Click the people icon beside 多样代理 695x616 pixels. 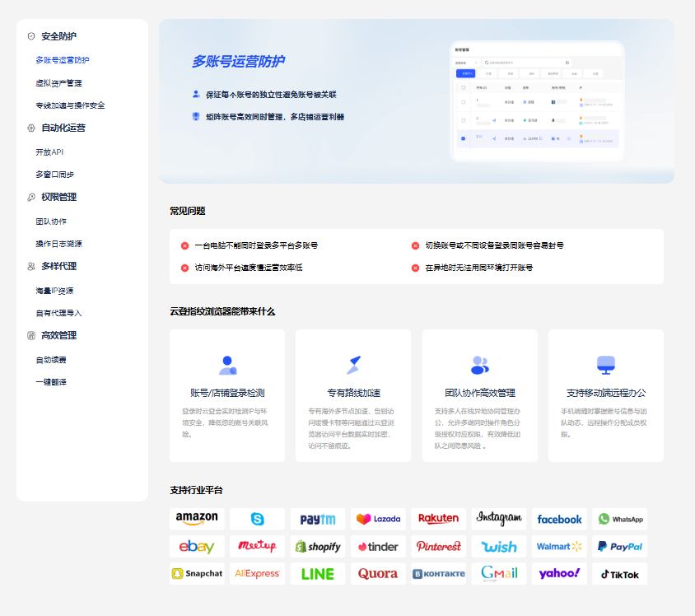tap(31, 266)
